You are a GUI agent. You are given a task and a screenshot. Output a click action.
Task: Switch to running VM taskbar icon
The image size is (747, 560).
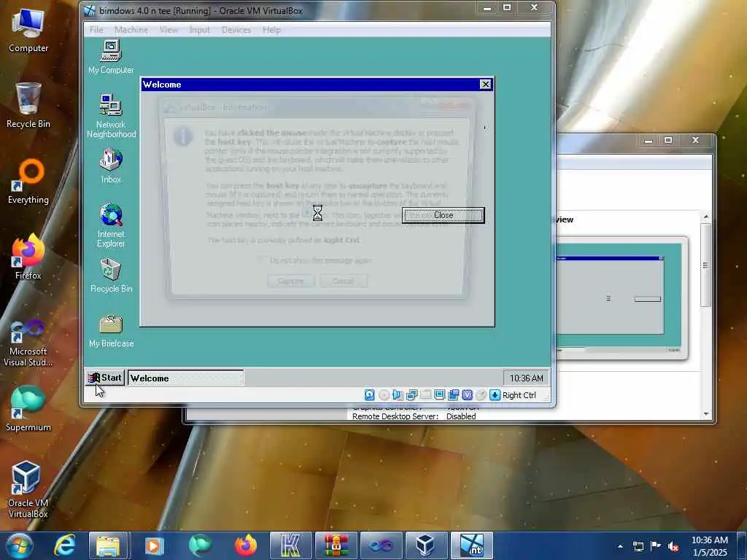point(472,545)
